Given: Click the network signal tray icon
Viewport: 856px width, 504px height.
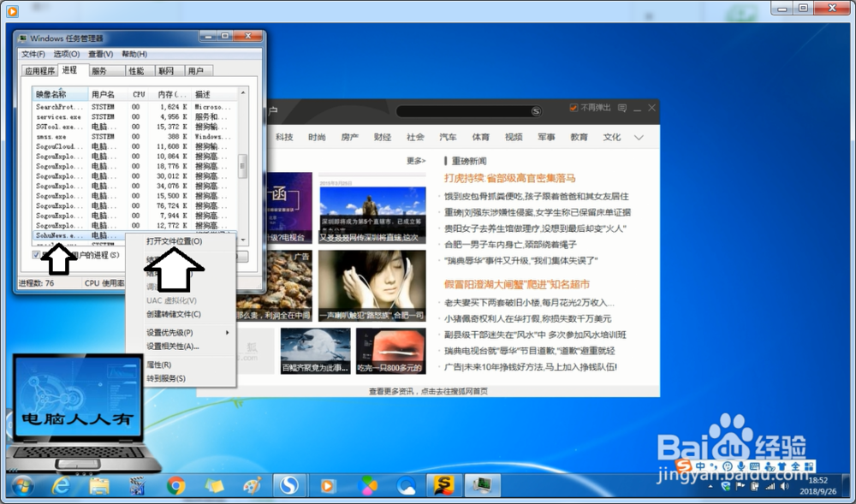Looking at the screenshot, I should 770,486.
